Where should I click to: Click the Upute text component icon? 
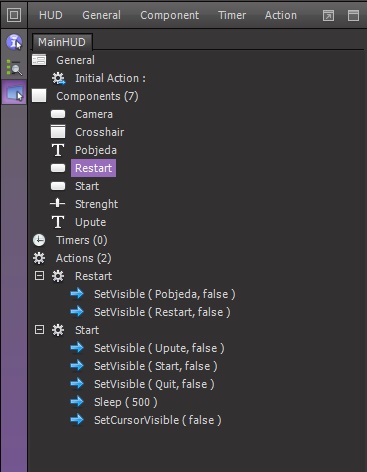pos(58,222)
